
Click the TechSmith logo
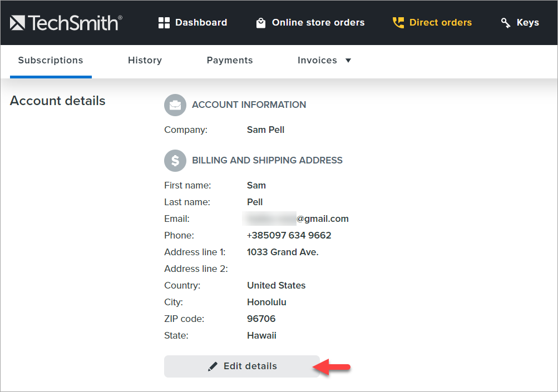click(x=66, y=22)
